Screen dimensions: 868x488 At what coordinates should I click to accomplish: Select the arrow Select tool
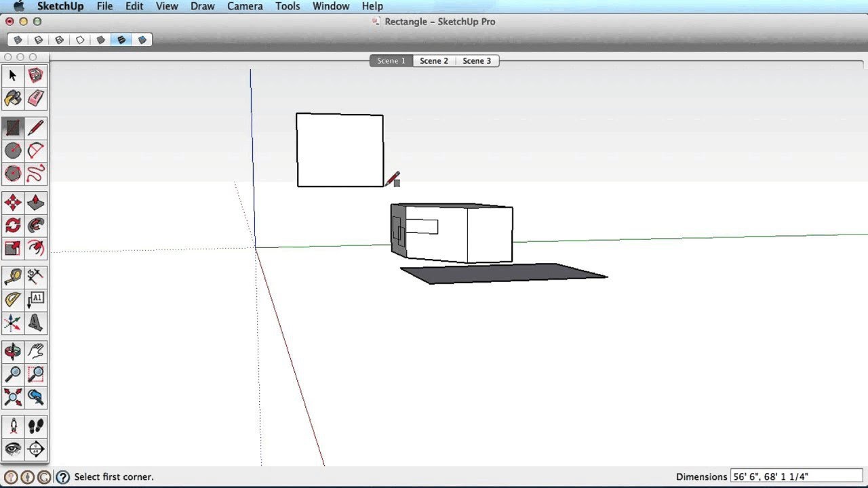13,75
